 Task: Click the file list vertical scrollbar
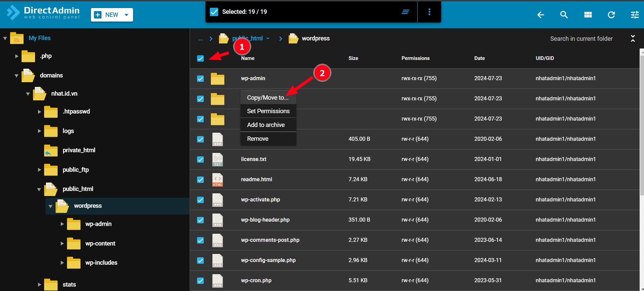(x=642, y=125)
